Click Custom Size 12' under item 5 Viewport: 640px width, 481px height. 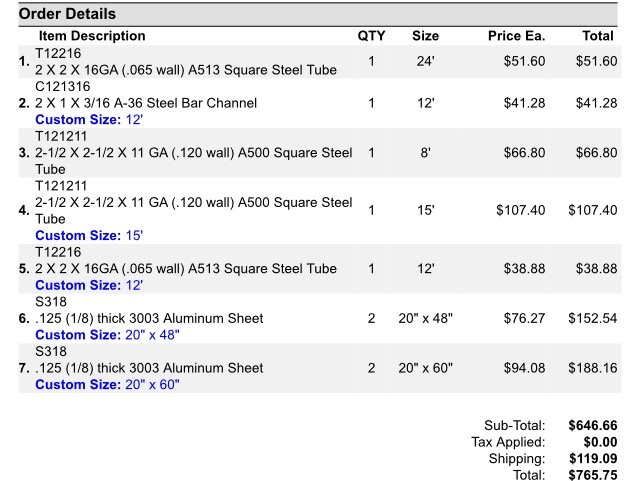tap(89, 285)
